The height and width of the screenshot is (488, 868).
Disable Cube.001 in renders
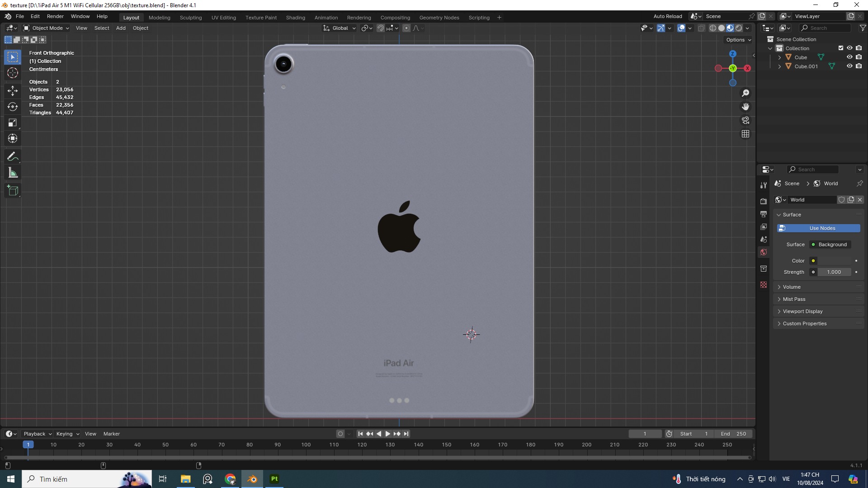[859, 66]
